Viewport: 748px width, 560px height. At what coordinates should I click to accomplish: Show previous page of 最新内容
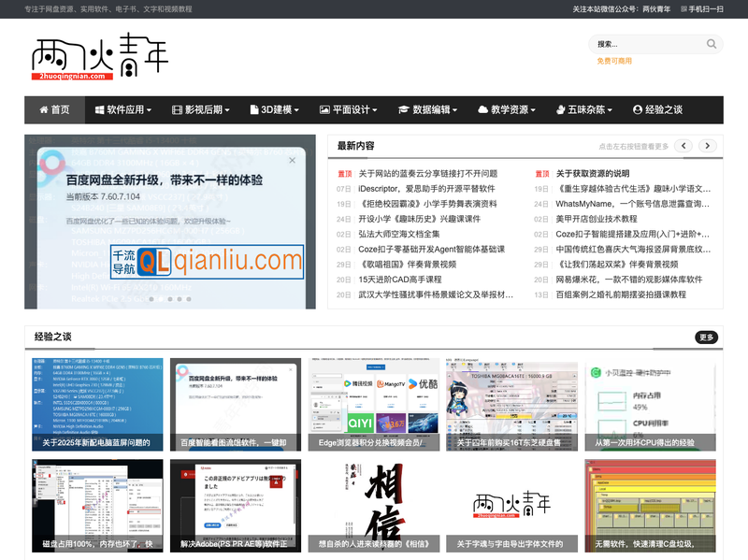pos(684,146)
